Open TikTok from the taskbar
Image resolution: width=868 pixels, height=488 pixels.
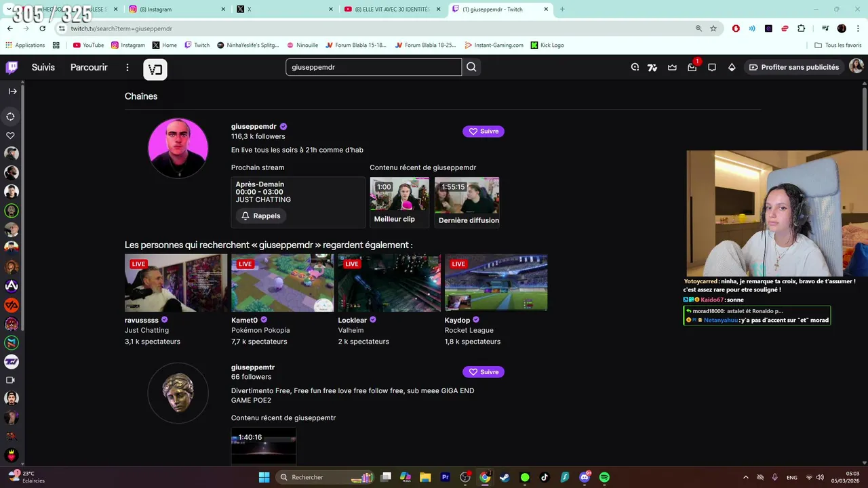click(544, 477)
